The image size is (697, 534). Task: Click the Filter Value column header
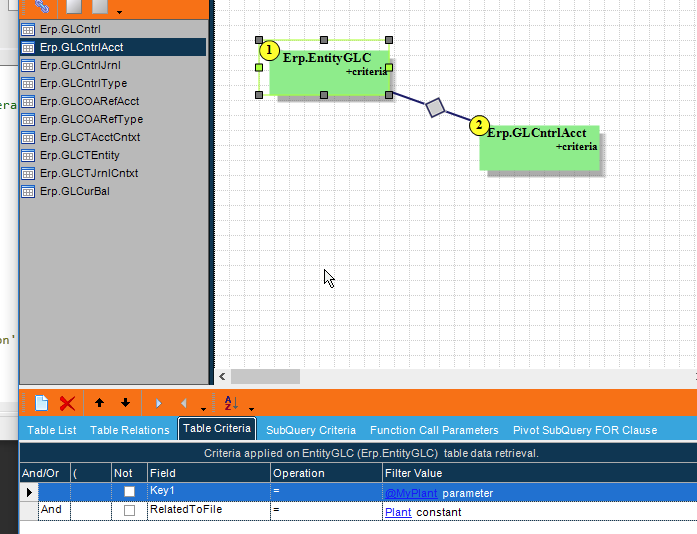tap(540, 473)
